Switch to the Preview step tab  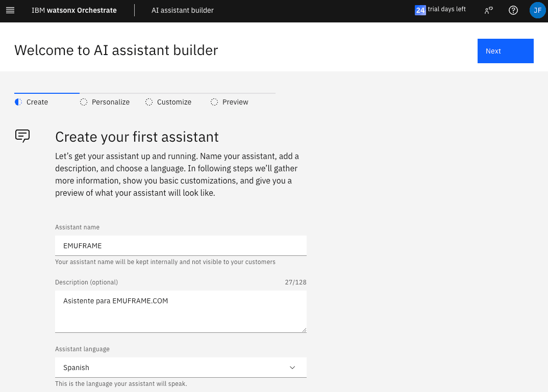pyautogui.click(x=235, y=102)
